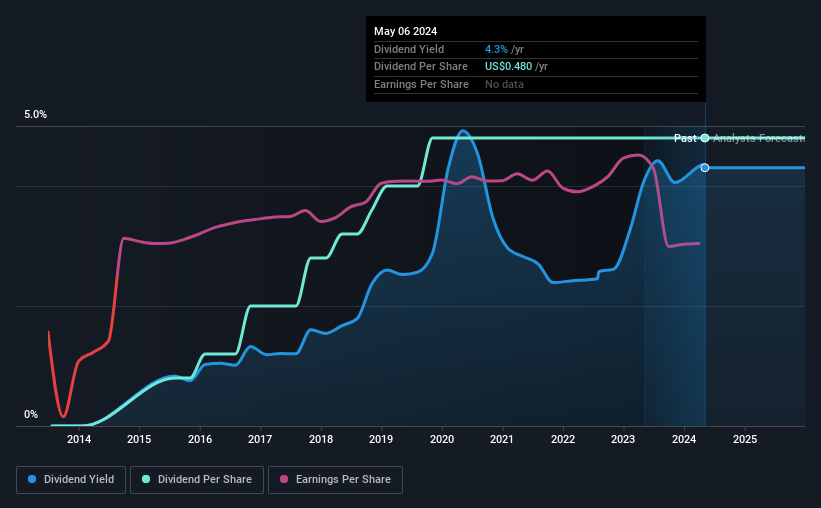Click the No data earnings value
Viewport: 821px width, 508px height.
(x=504, y=84)
